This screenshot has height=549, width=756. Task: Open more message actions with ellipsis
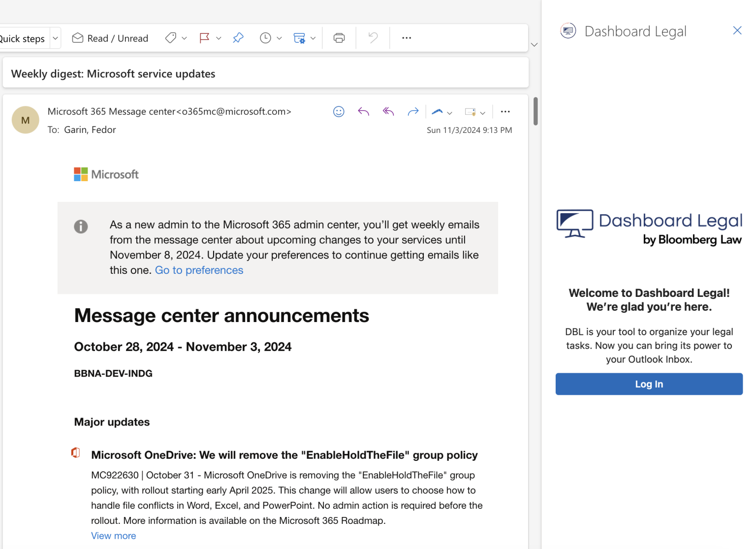pyautogui.click(x=505, y=112)
